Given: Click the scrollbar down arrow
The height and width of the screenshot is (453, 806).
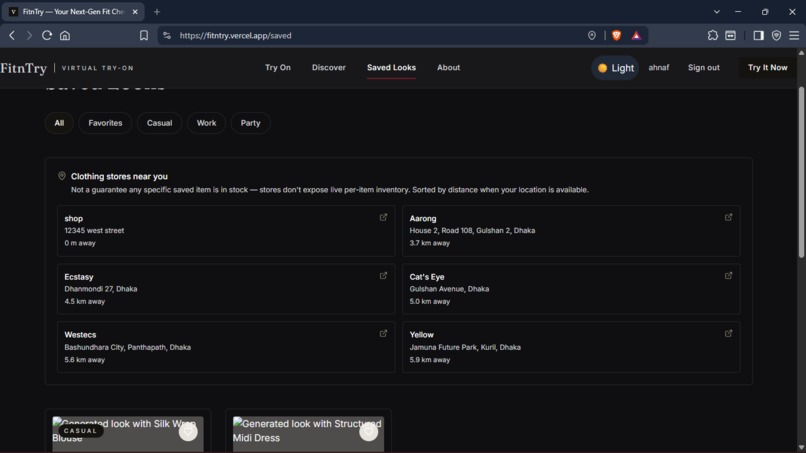Looking at the screenshot, I should (x=801, y=448).
